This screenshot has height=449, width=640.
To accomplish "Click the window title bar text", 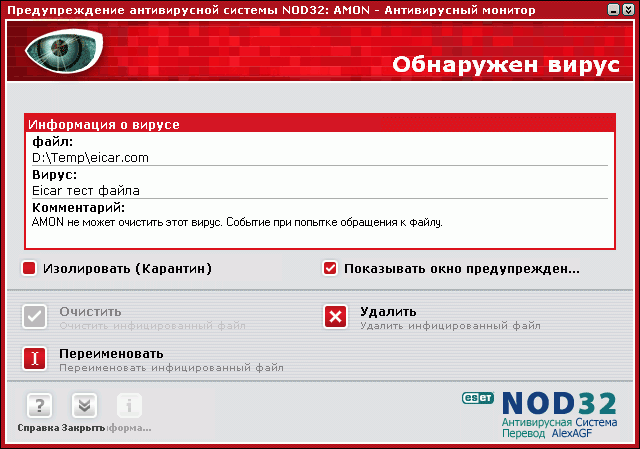I will pos(271,10).
